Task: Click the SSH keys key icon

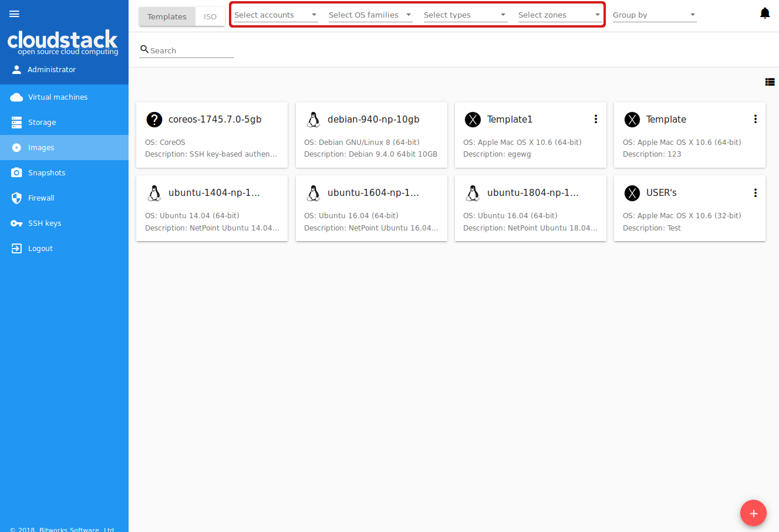Action: pos(16,223)
